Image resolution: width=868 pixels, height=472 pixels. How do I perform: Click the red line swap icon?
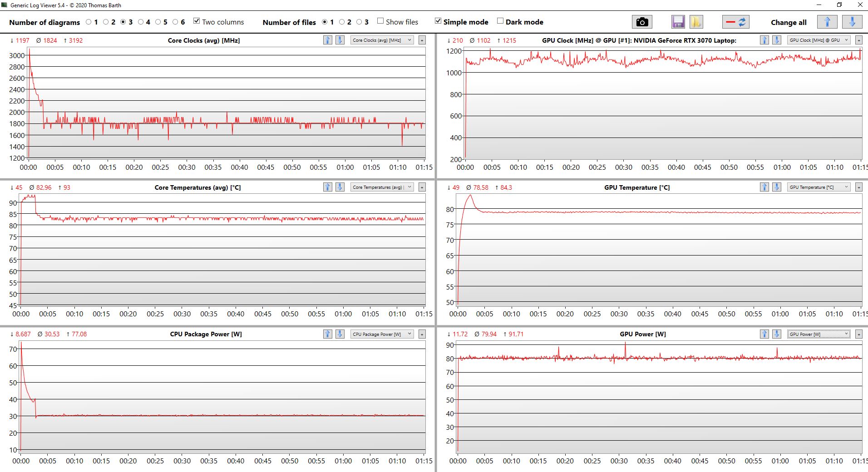coord(735,22)
